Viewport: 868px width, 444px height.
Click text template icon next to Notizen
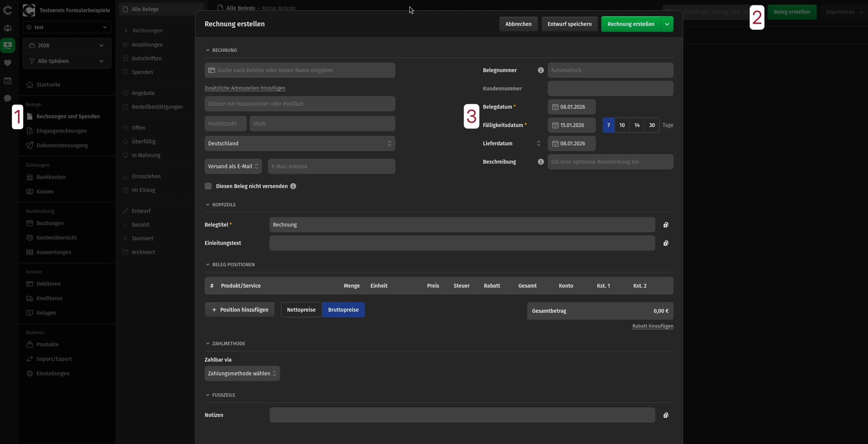click(x=666, y=415)
